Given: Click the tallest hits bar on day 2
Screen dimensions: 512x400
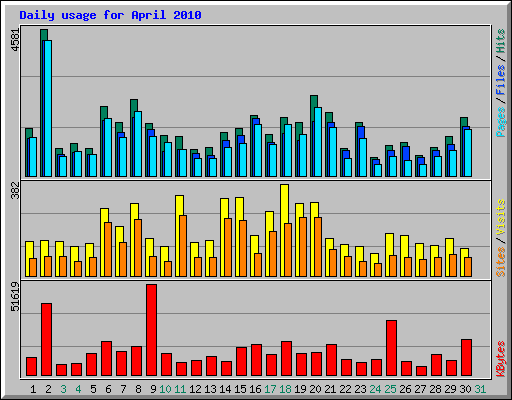Looking at the screenshot, I should point(43,103).
